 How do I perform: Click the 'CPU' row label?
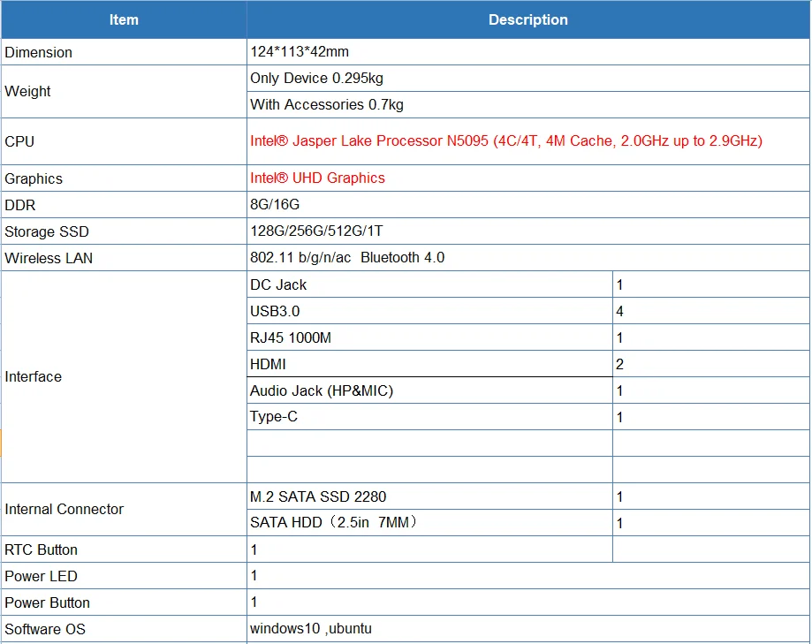[19, 141]
